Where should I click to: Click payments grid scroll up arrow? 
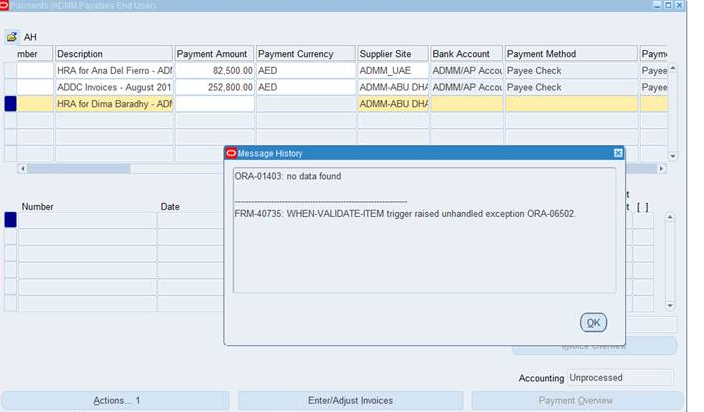click(x=673, y=68)
